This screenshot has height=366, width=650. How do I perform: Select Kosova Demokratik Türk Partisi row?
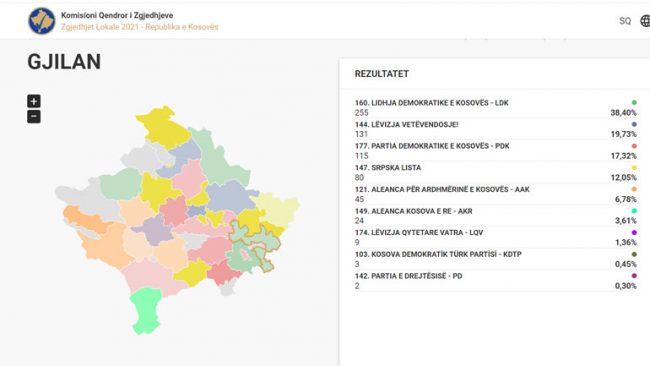(496, 259)
